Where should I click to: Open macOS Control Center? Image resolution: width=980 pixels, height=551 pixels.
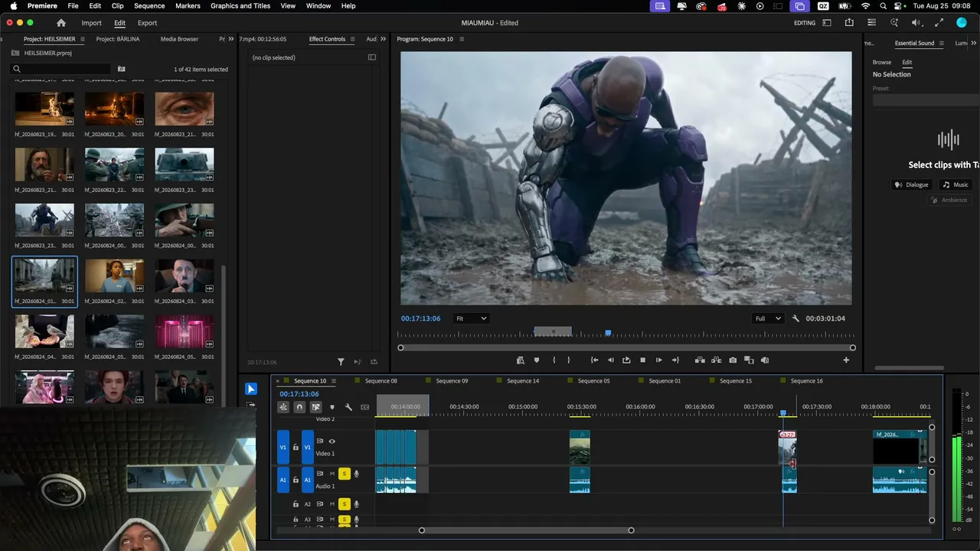pyautogui.click(x=899, y=5)
